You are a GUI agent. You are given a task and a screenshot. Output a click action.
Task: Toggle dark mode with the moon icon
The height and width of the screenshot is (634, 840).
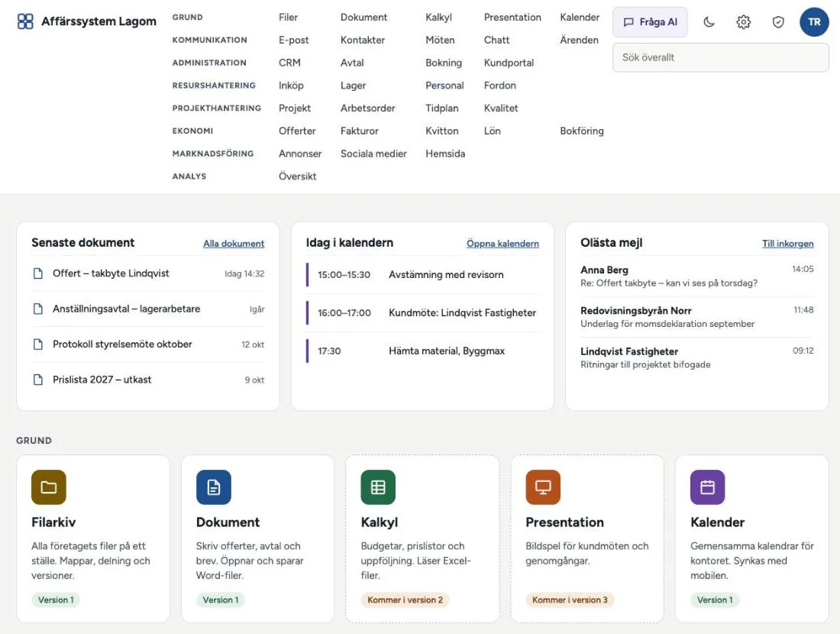click(x=709, y=22)
